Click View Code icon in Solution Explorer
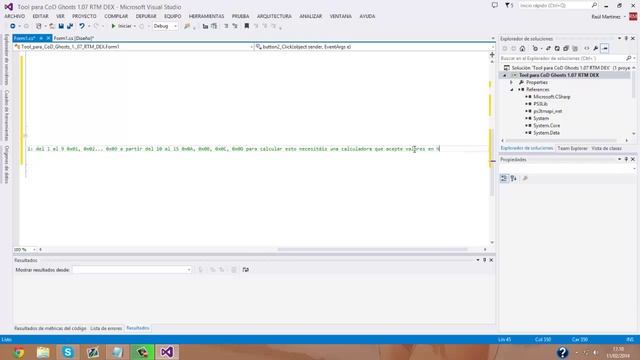This screenshot has width=640, height=360. 587,49
